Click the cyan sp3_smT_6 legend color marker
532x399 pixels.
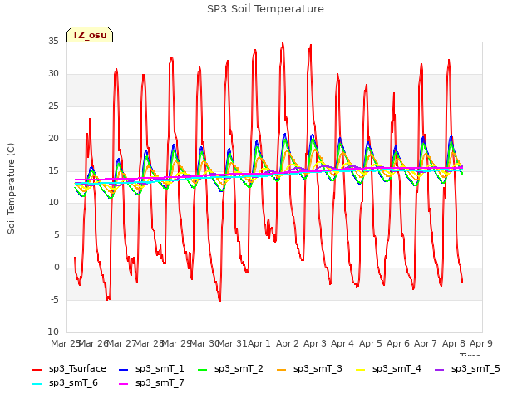37,384
